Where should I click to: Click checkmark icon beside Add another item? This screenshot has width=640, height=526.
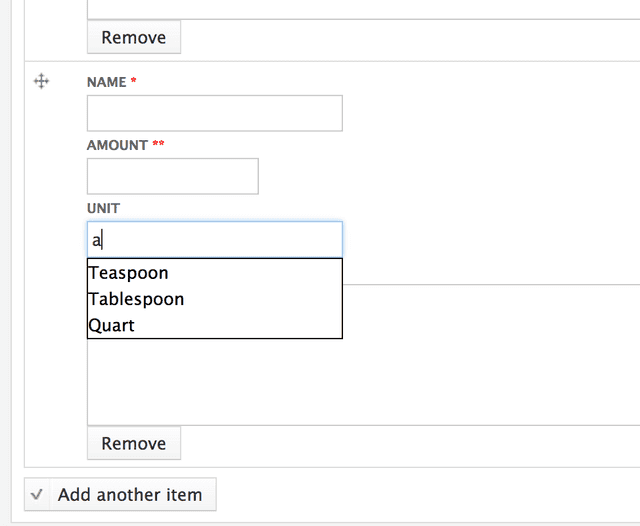point(37,495)
